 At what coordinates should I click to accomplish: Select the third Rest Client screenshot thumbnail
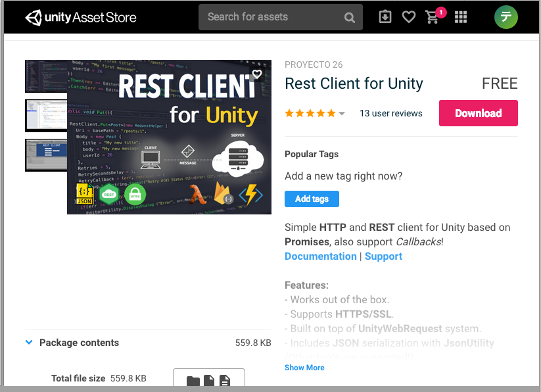pos(46,155)
